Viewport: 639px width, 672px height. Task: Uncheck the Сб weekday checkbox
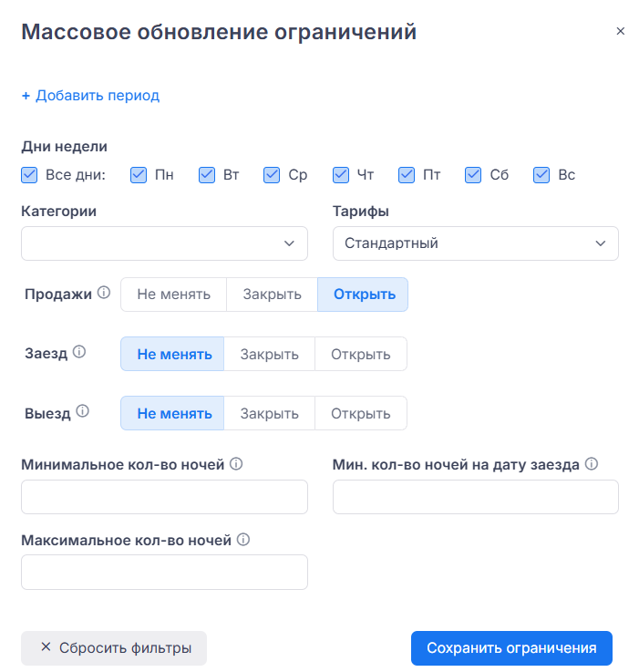tap(473, 175)
